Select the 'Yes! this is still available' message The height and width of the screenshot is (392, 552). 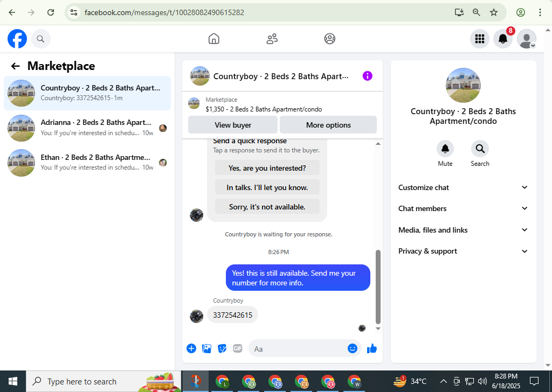click(298, 278)
